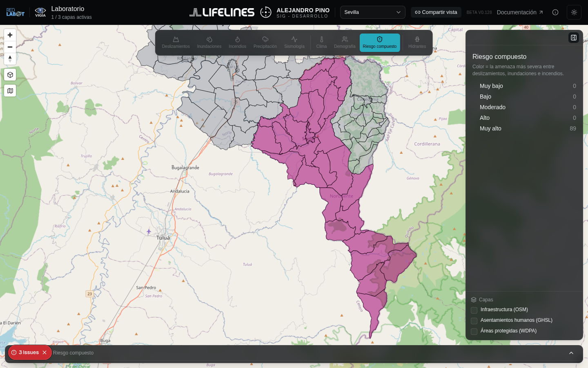The image size is (588, 368).
Task: Toggle the 3D cube view button
Action: pos(10,75)
